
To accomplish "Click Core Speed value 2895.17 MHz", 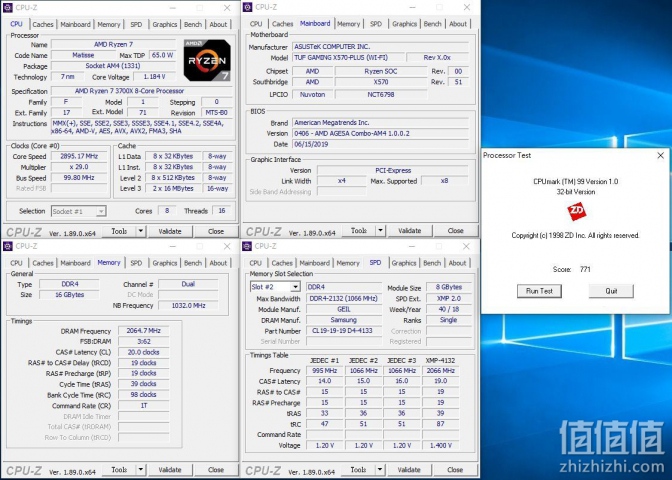I will tap(79, 156).
